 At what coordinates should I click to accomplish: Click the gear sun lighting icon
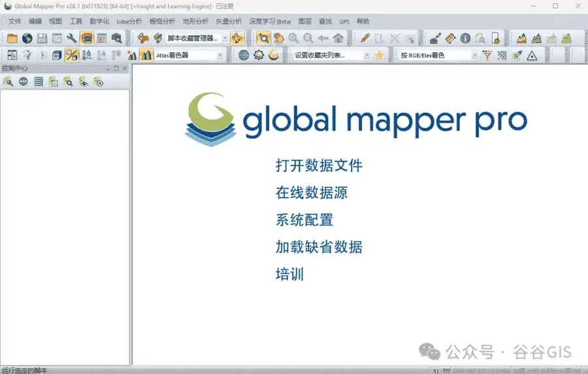coord(259,55)
